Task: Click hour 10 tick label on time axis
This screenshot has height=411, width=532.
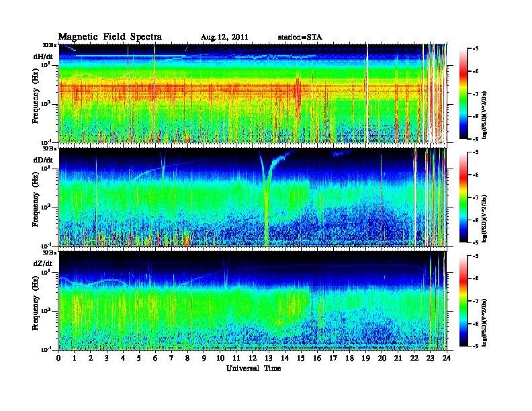Action: tap(220, 358)
